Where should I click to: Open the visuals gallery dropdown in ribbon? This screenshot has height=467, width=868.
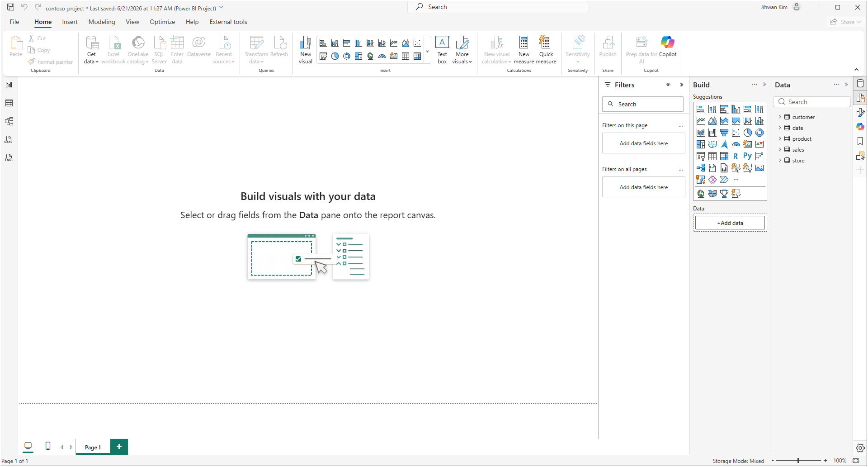[427, 51]
